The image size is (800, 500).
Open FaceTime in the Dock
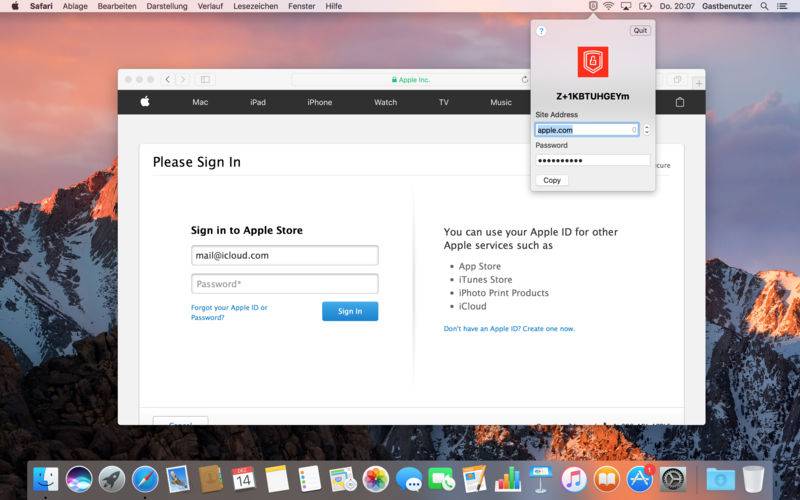point(442,479)
